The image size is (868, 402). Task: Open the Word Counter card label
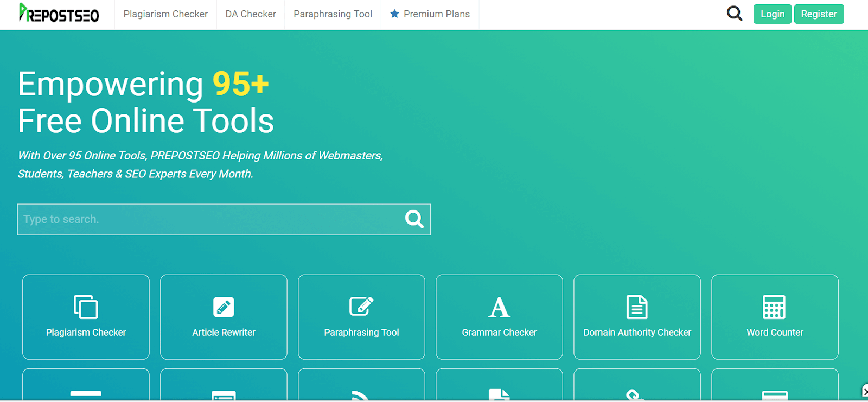click(x=775, y=333)
